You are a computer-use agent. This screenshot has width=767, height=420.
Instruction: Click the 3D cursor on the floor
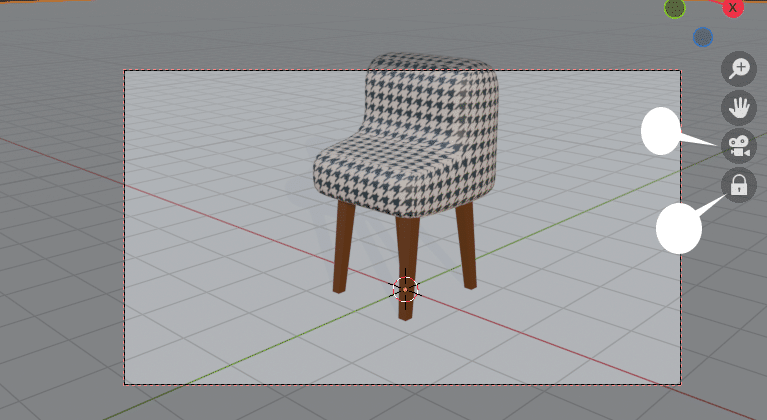coord(405,289)
